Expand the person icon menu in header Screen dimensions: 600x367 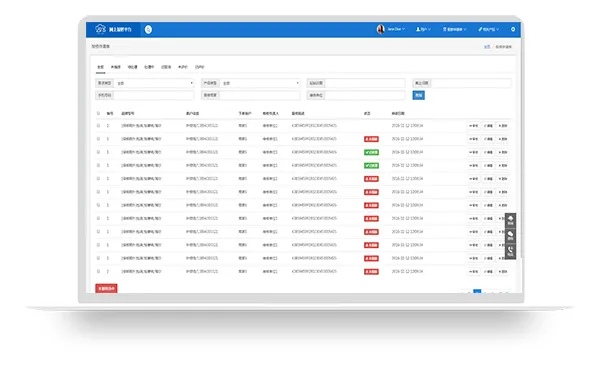pos(423,29)
